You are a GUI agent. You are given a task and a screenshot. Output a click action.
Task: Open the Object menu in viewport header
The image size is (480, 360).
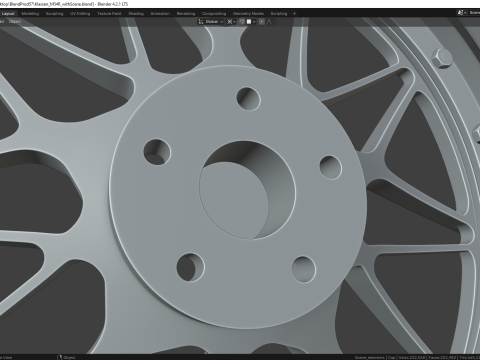point(15,22)
